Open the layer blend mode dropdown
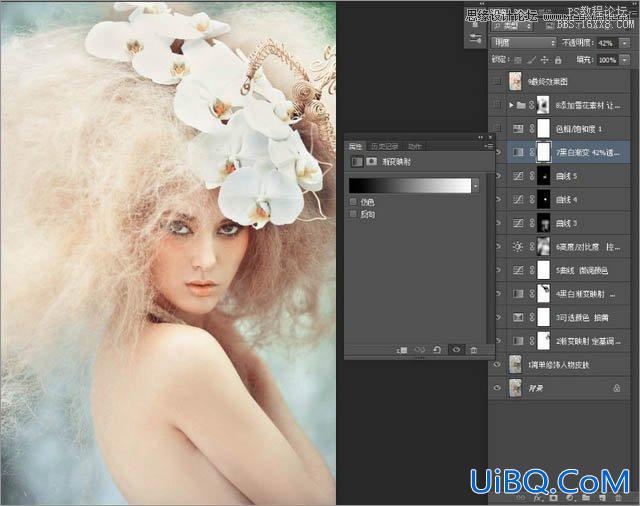 click(524, 42)
